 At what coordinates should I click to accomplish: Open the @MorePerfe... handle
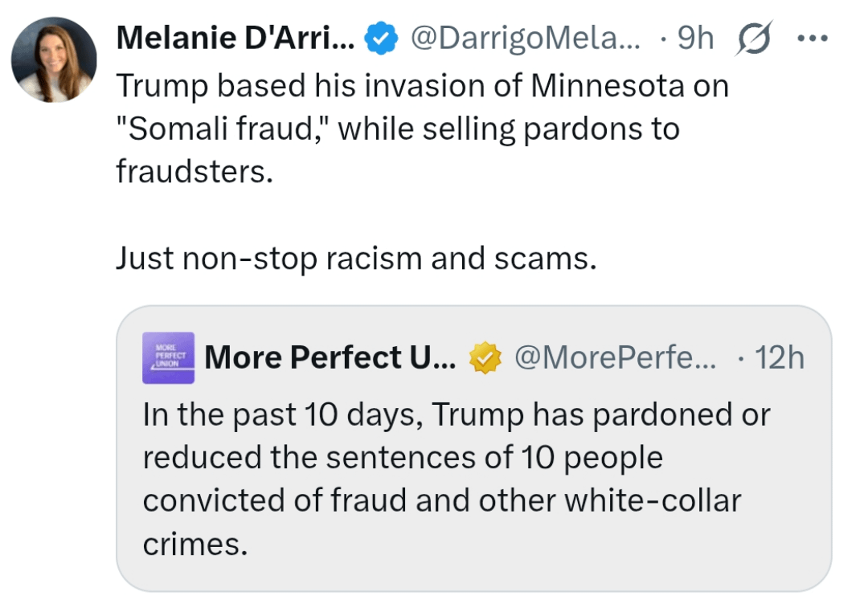point(615,357)
